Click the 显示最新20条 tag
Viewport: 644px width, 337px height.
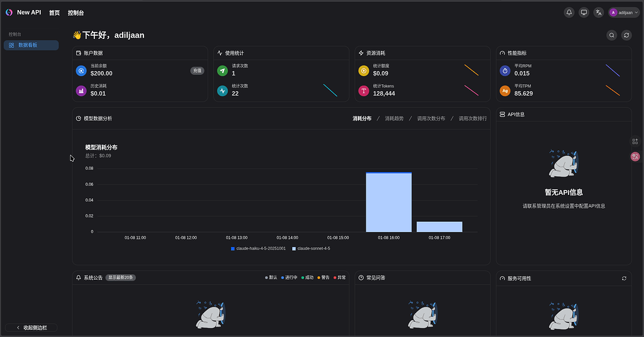120,277
